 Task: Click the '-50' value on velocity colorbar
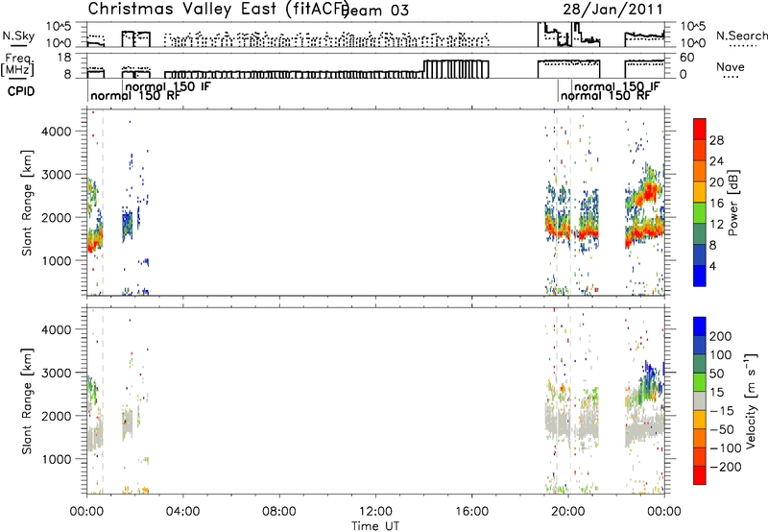(723, 429)
